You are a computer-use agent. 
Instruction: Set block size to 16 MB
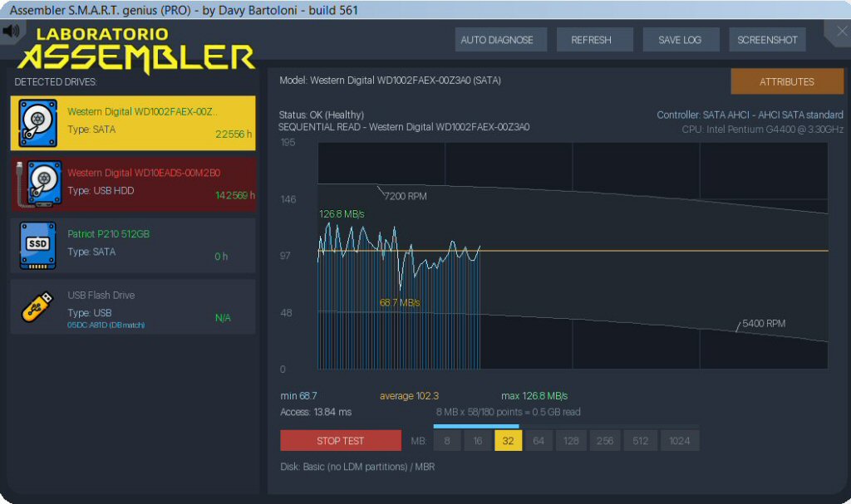478,441
